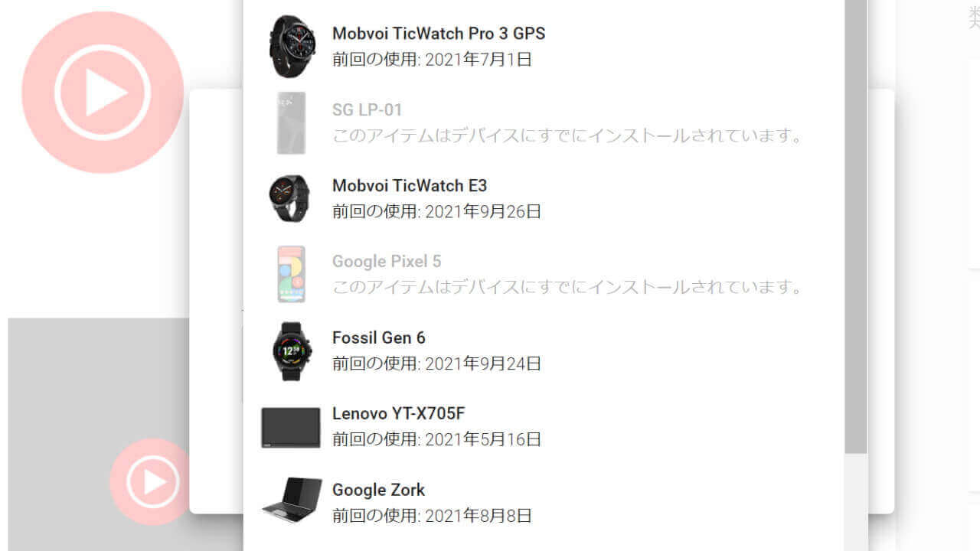Click the grayed-out SG LP-01 phone icon
980x551 pixels.
pyautogui.click(x=291, y=122)
